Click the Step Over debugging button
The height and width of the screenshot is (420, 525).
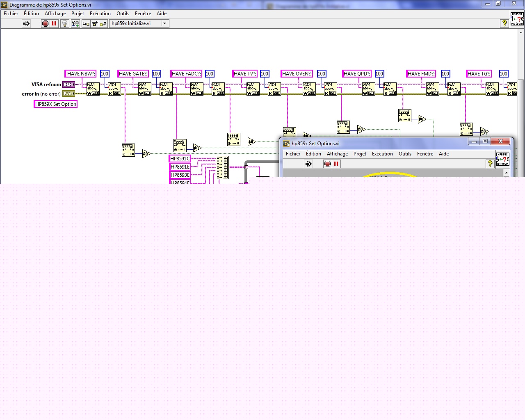(94, 23)
